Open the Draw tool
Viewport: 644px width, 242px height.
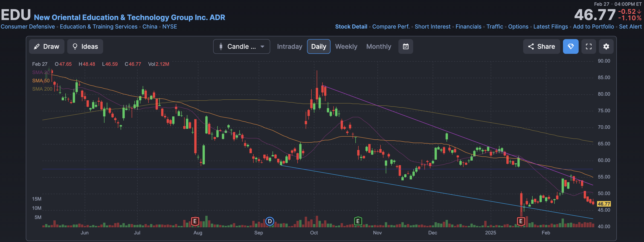pyautogui.click(x=47, y=46)
